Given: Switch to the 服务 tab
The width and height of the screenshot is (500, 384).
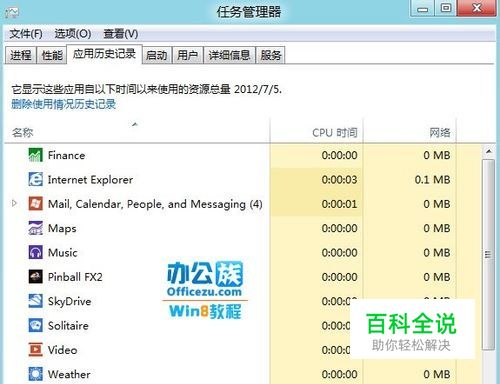Looking at the screenshot, I should (271, 55).
